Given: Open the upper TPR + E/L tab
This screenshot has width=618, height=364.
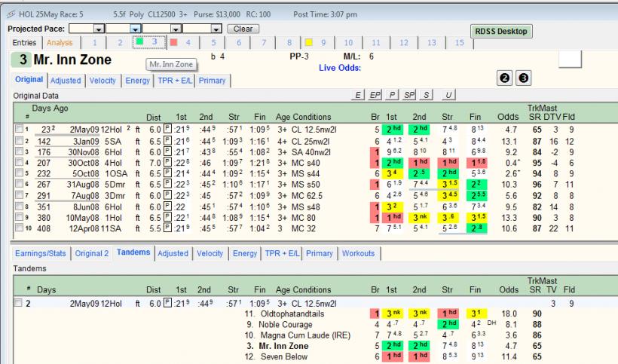Looking at the screenshot, I should pyautogui.click(x=175, y=81).
